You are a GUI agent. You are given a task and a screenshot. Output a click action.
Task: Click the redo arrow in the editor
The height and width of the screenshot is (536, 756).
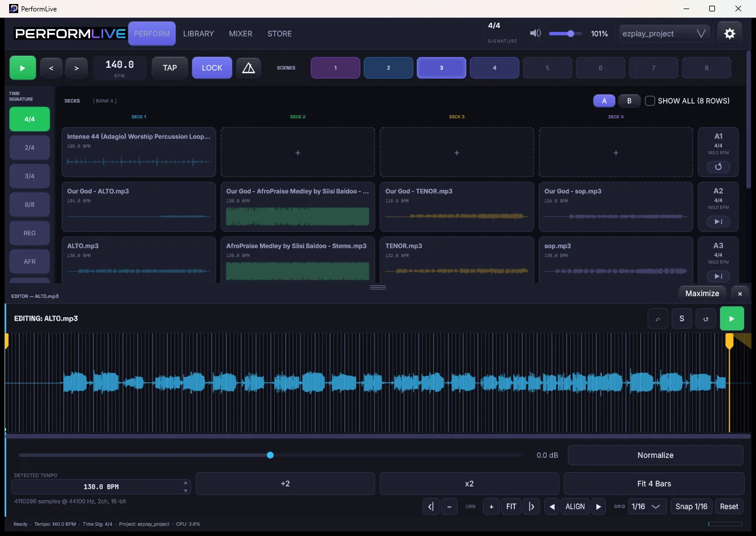[706, 319]
